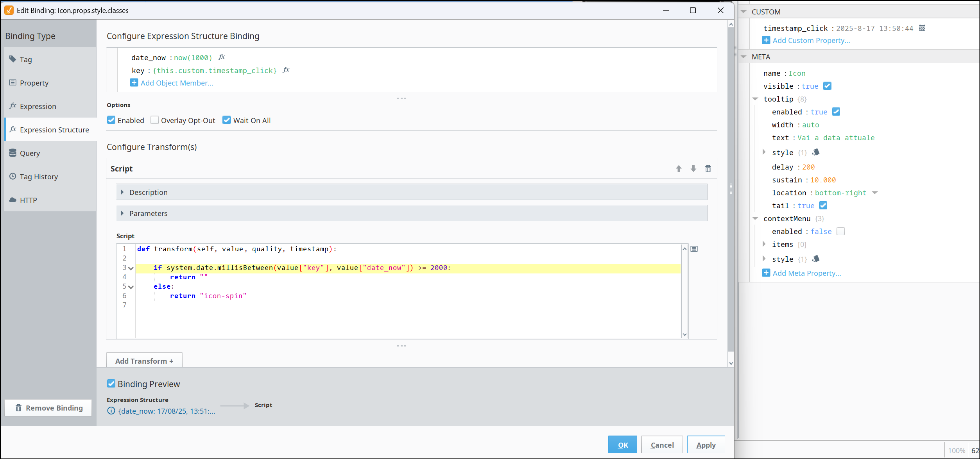The height and width of the screenshot is (459, 980).
Task: Click Add Object Member link
Action: 176,83
